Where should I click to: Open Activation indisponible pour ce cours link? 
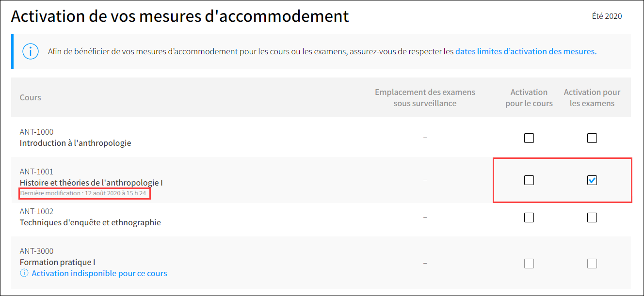coord(99,273)
